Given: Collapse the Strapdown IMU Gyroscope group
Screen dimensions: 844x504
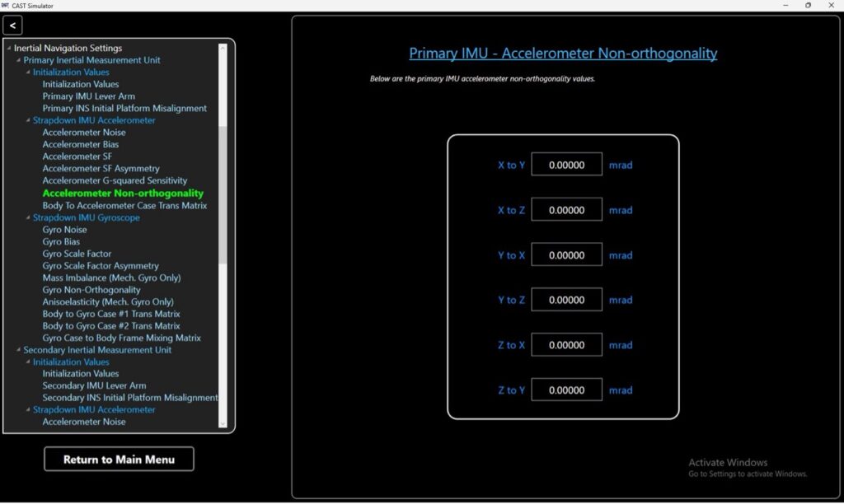Looking at the screenshot, I should 28,218.
